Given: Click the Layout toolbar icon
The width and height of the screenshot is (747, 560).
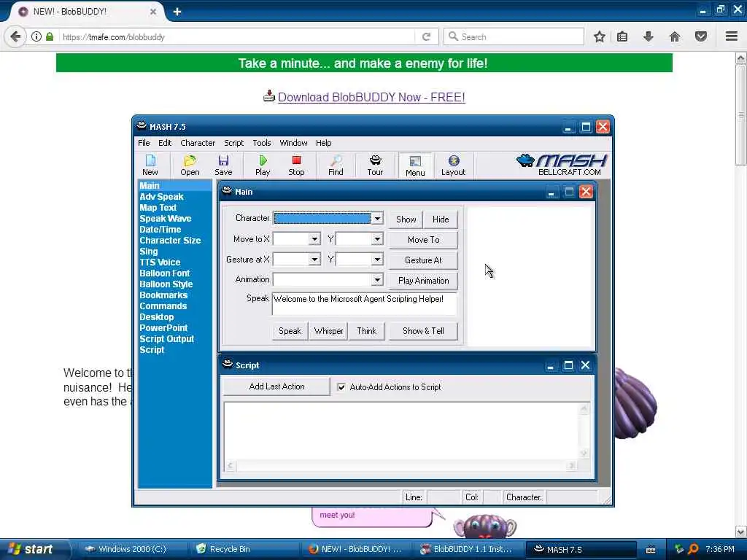Looking at the screenshot, I should pos(453,166).
